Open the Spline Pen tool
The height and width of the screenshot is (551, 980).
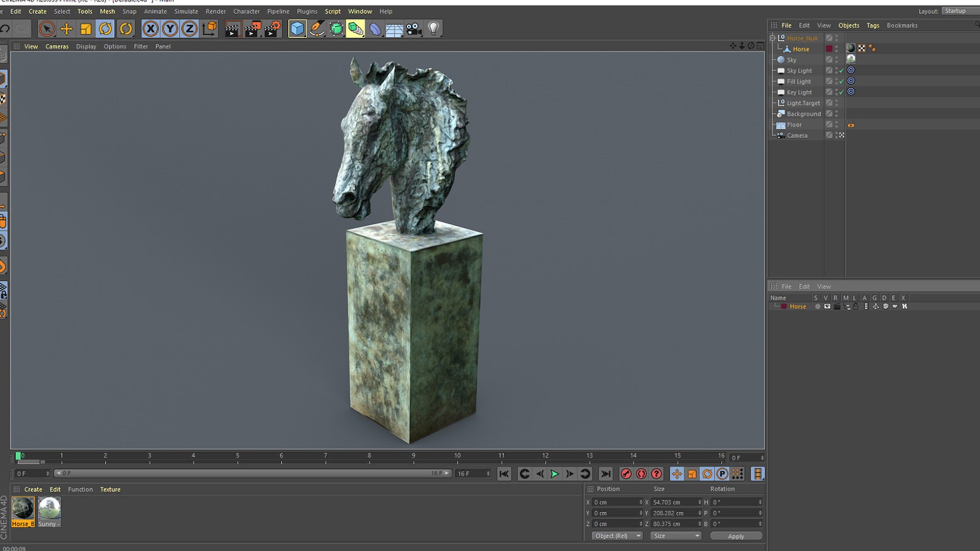(317, 29)
